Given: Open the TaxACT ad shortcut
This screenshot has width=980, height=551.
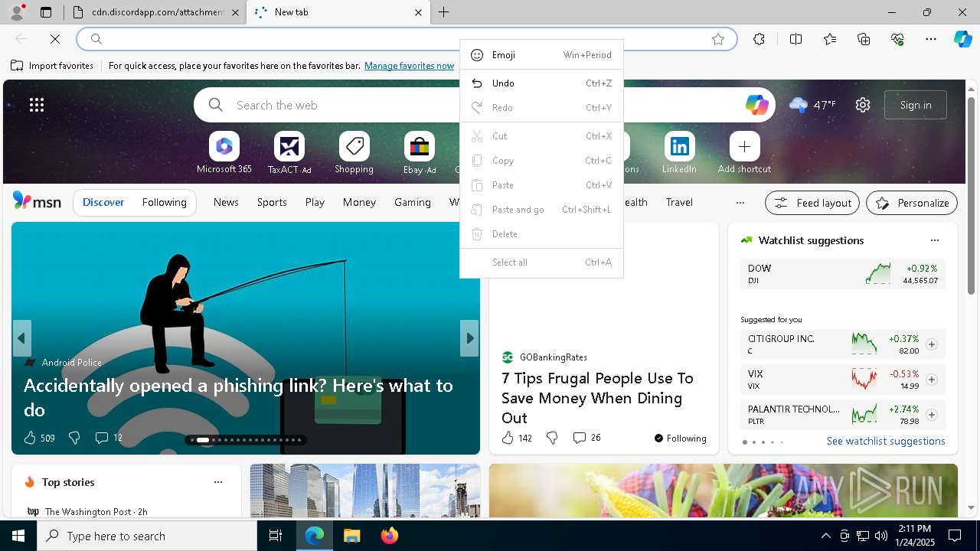Looking at the screenshot, I should pos(289,152).
